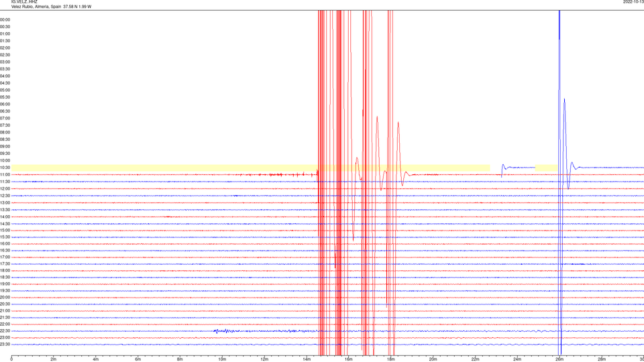Click the 12:30 time row label
Viewport: 644px width, 362px height.
[5, 196]
